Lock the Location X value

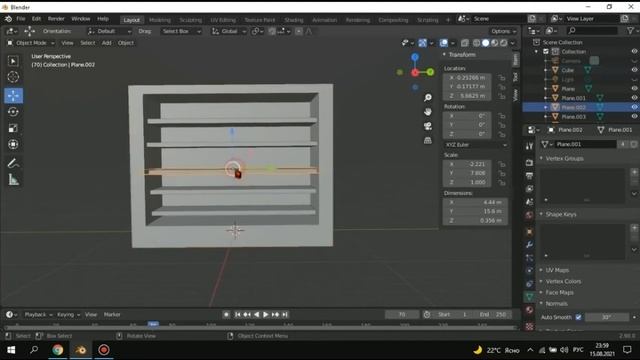pos(502,78)
